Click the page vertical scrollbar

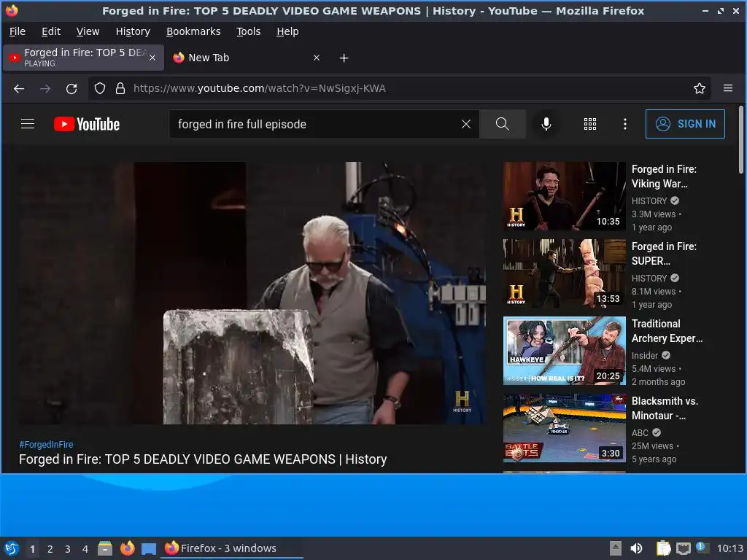coord(741,140)
